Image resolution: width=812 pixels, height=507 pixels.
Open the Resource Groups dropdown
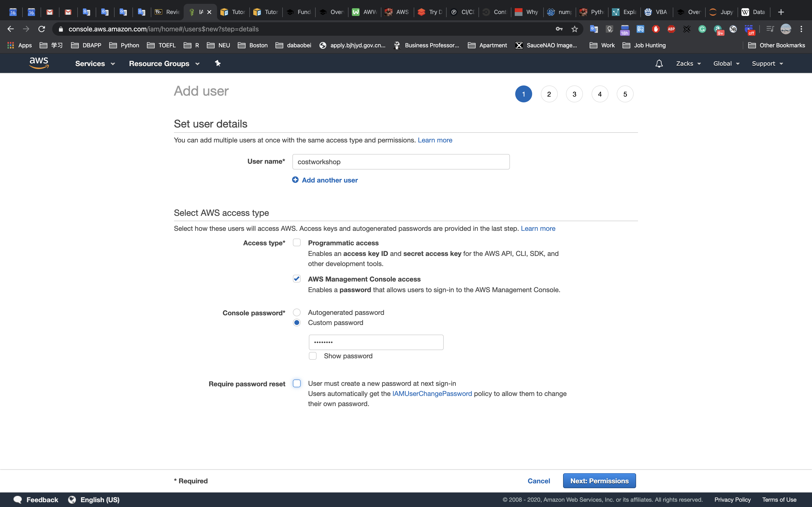164,63
